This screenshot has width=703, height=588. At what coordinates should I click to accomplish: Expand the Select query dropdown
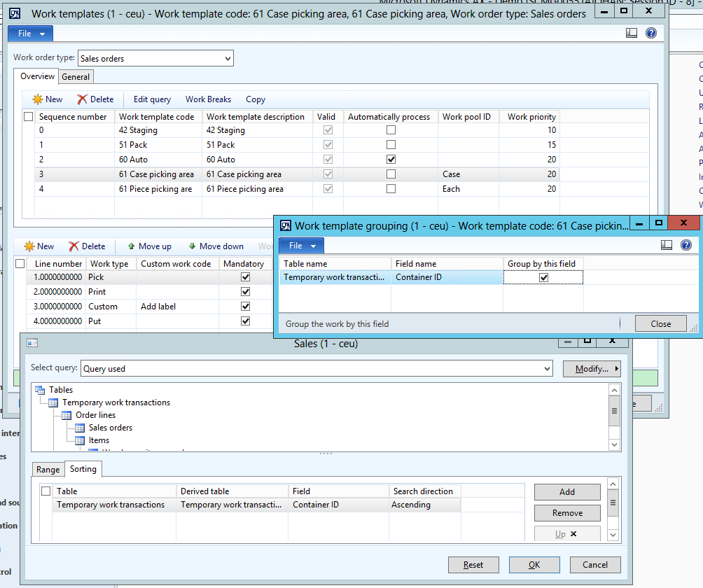pyautogui.click(x=547, y=368)
